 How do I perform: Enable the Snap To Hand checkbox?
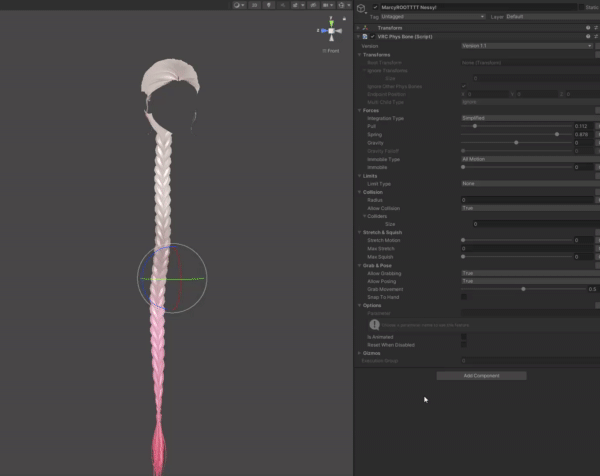coord(464,296)
